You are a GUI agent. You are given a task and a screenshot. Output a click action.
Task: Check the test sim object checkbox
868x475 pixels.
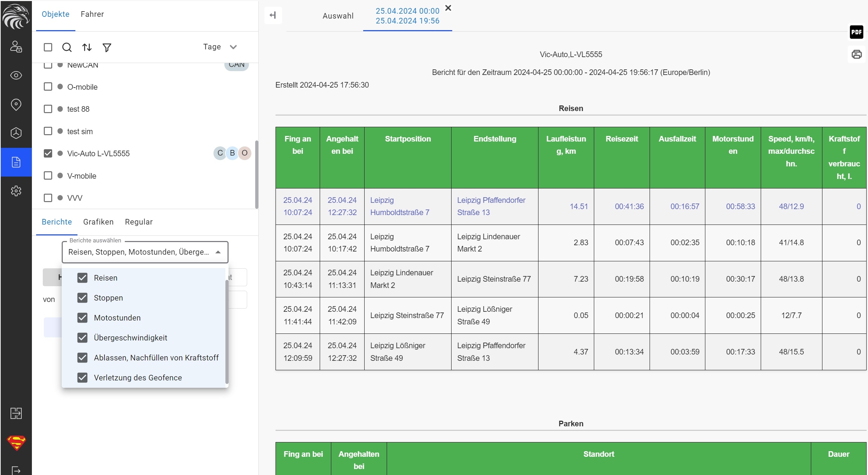(x=48, y=131)
